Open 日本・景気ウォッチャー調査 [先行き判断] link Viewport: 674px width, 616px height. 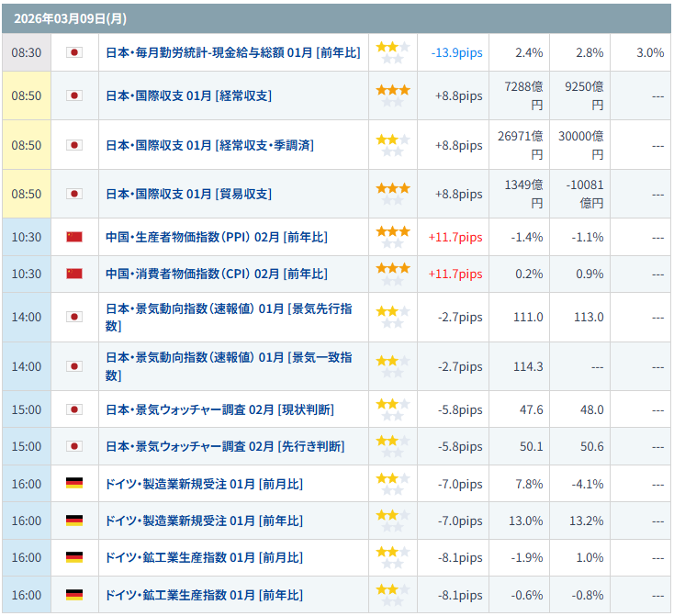click(x=225, y=446)
